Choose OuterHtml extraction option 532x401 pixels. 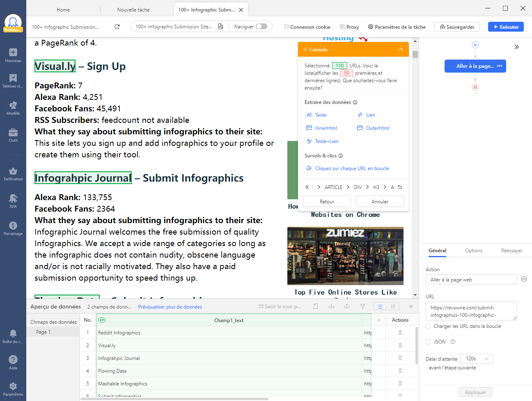(373, 128)
